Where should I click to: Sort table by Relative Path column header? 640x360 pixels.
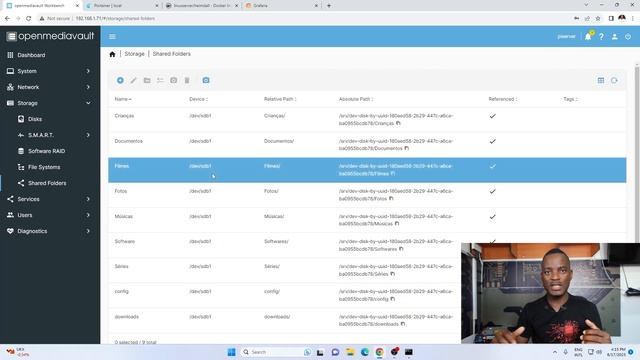[280, 99]
